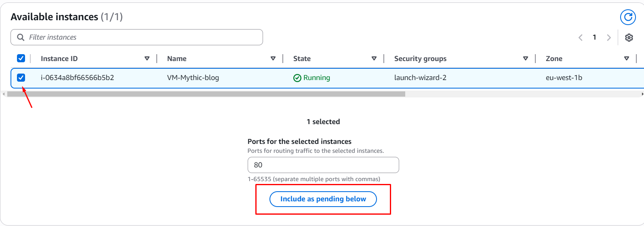Click the search magnifier icon
644x226 pixels.
21,37
